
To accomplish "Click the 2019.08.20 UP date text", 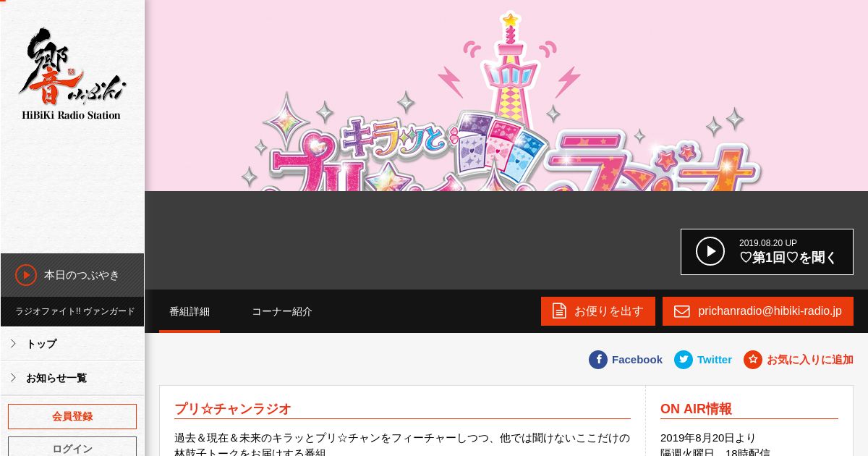I will 768,243.
